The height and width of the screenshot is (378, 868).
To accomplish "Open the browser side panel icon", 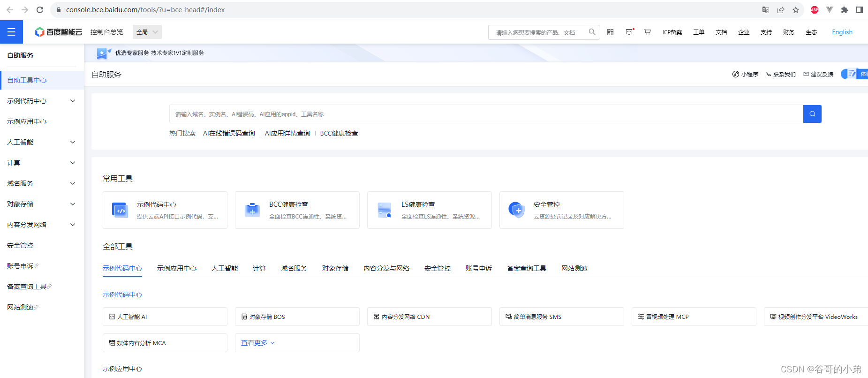I will [x=860, y=10].
